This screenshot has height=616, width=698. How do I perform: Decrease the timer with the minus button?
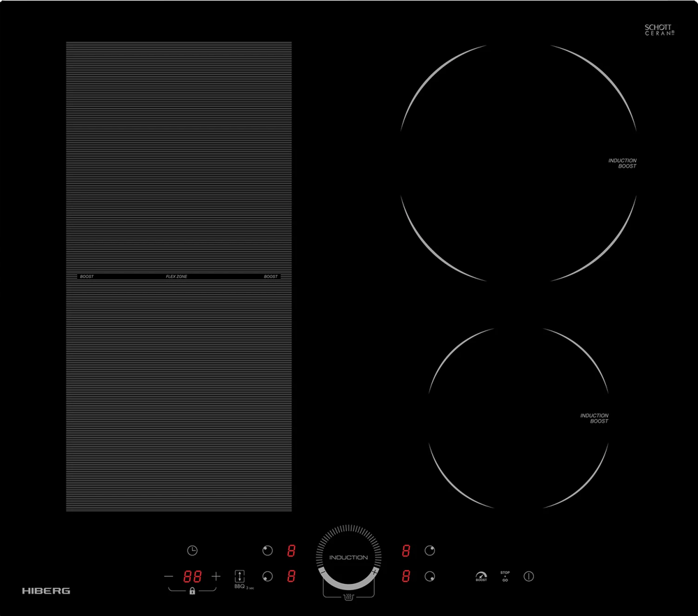168,576
